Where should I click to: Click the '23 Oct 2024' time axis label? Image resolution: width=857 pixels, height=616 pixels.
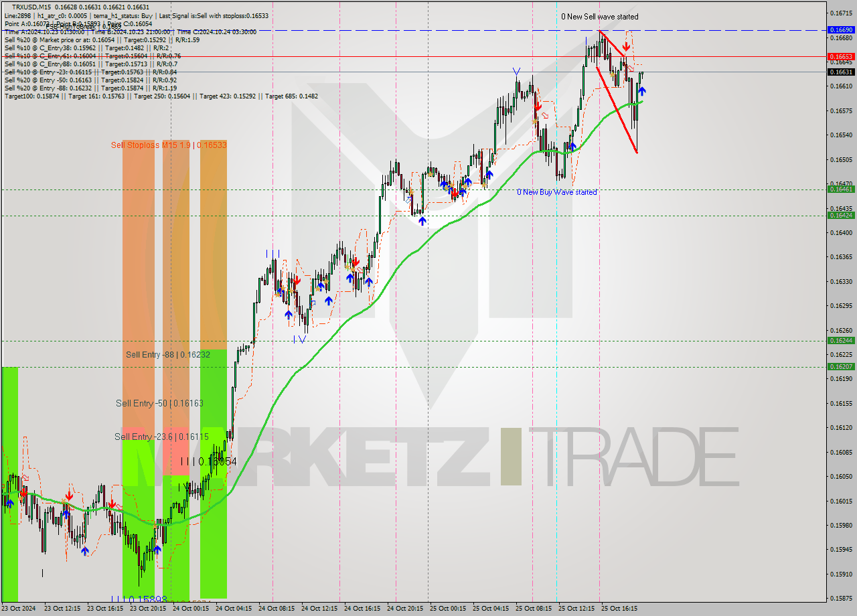19,609
